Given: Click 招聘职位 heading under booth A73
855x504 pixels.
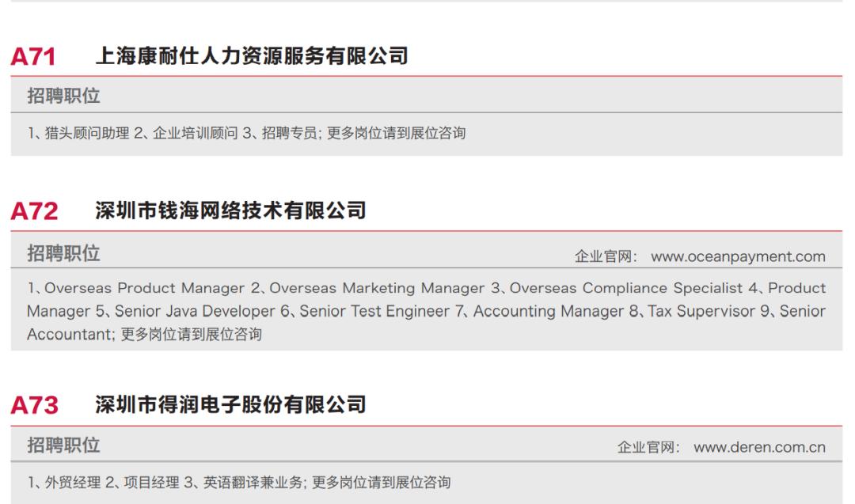Looking at the screenshot, I should tap(63, 445).
